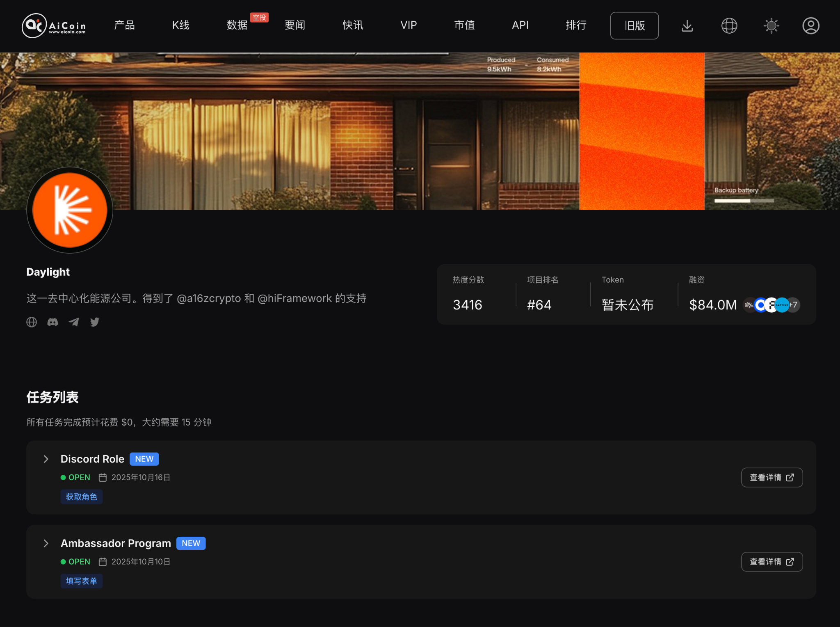Open the 数据 menu item

237,25
